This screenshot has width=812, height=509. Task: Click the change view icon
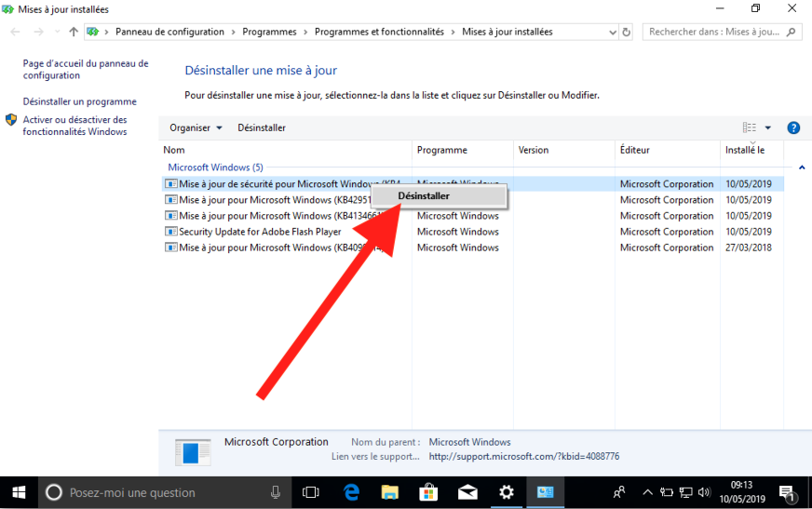(749, 127)
